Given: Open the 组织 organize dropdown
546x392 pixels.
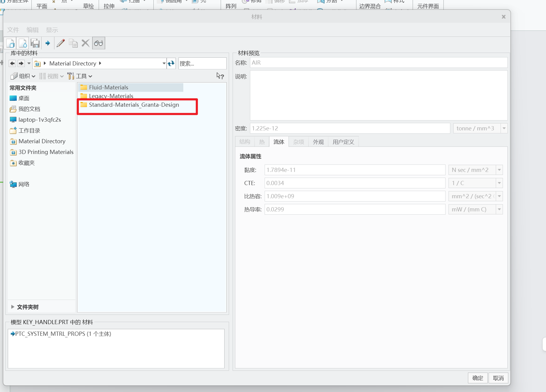Looking at the screenshot, I should coord(23,76).
